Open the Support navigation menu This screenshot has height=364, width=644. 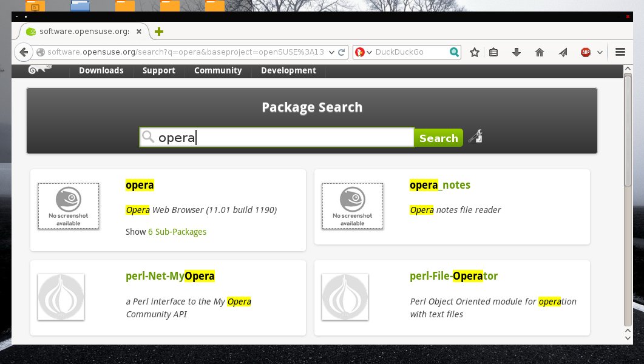coord(159,70)
